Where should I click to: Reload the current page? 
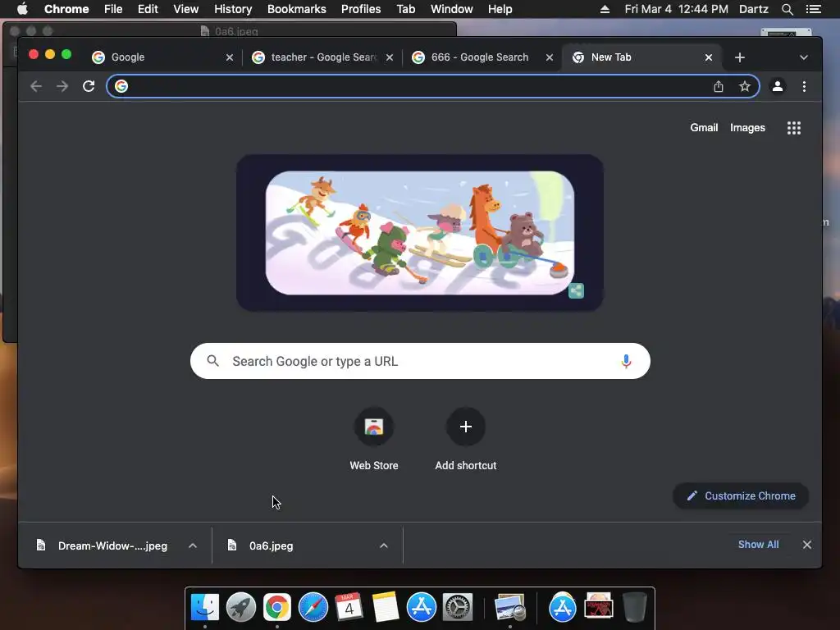point(89,86)
